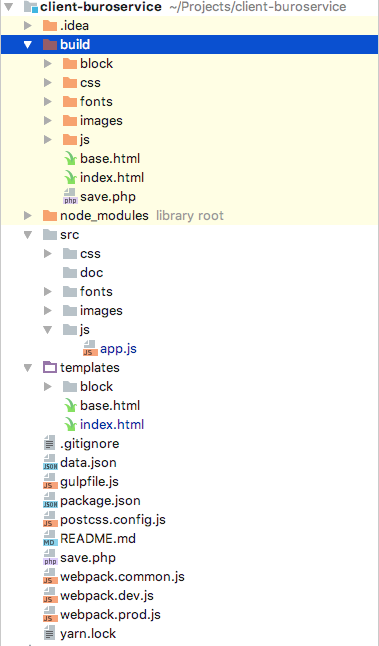The image size is (379, 646).
Task: Expand the .idea folder
Action: click(x=28, y=26)
